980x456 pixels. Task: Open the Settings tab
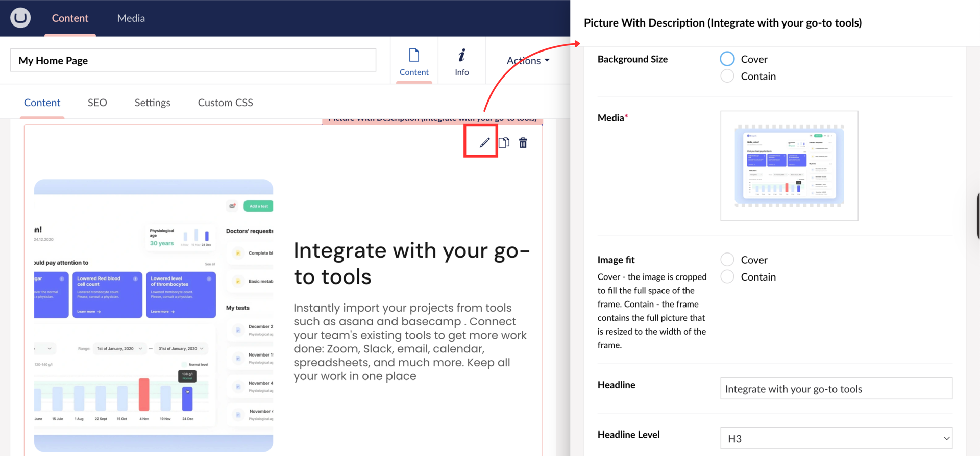click(x=152, y=103)
